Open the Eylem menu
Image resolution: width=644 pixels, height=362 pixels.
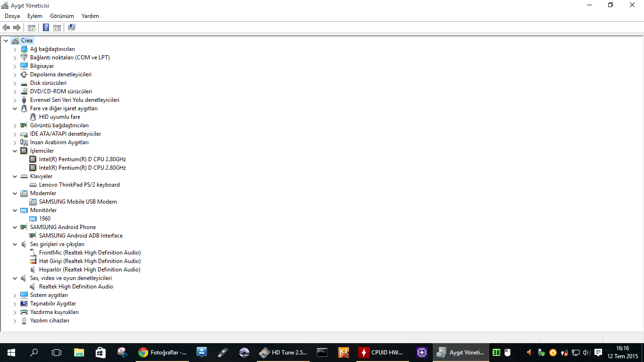click(35, 16)
